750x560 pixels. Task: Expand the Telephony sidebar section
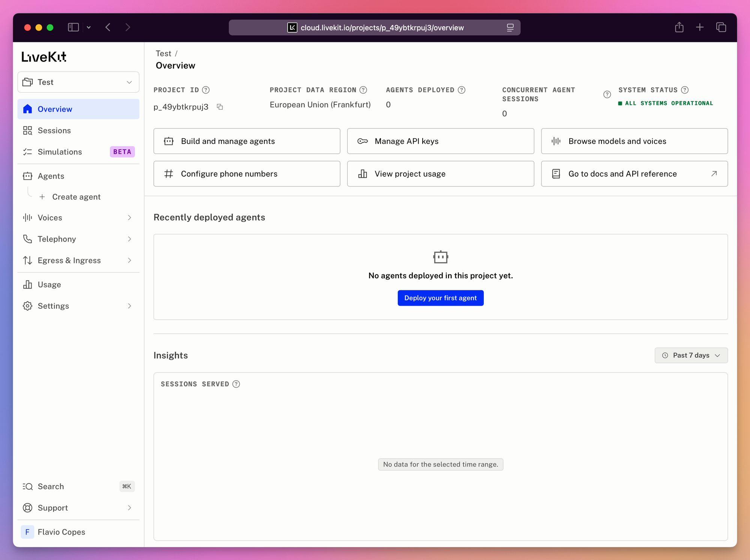78,239
